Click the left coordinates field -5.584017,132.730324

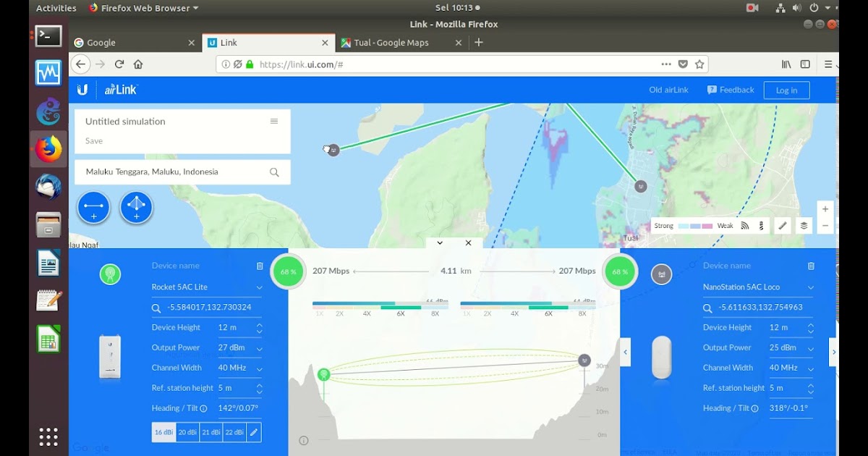click(209, 308)
